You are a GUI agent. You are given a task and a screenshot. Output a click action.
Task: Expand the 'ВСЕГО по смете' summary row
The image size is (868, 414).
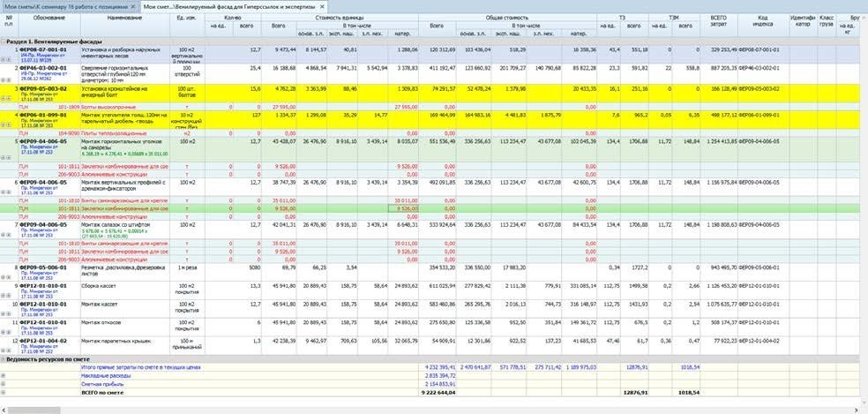click(x=4, y=393)
